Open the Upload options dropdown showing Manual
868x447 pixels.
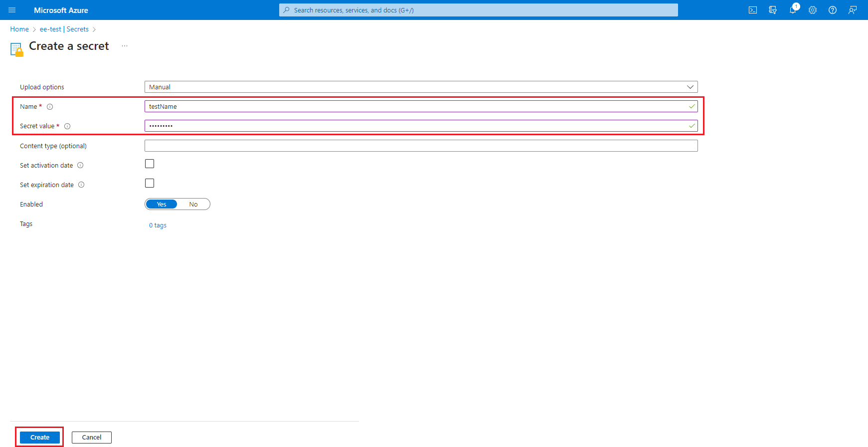coord(421,87)
